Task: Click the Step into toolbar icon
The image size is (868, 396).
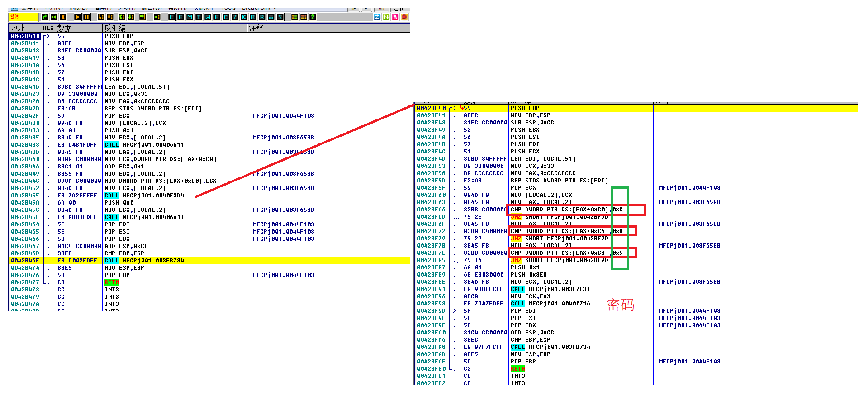Action: 101,17
